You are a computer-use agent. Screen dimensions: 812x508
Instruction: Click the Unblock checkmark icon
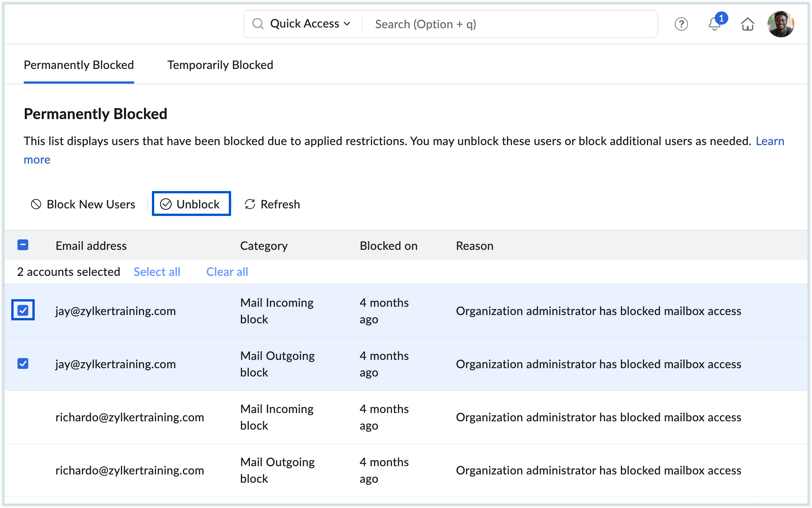(166, 204)
